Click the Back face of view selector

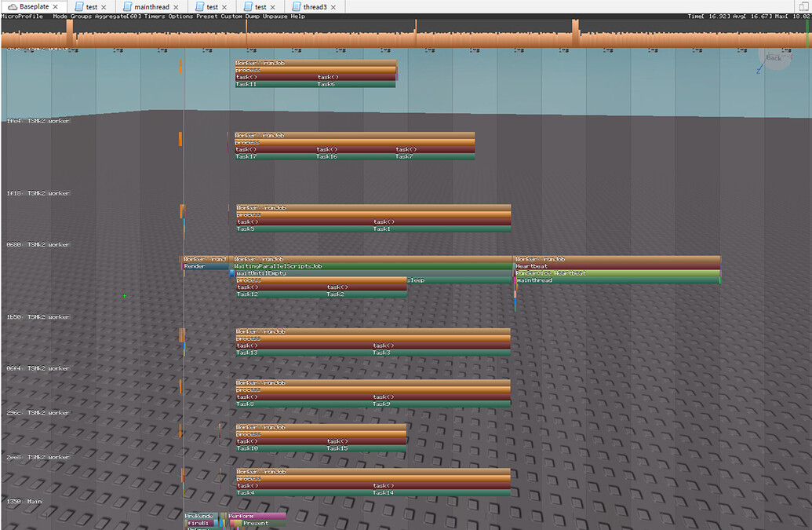point(774,57)
